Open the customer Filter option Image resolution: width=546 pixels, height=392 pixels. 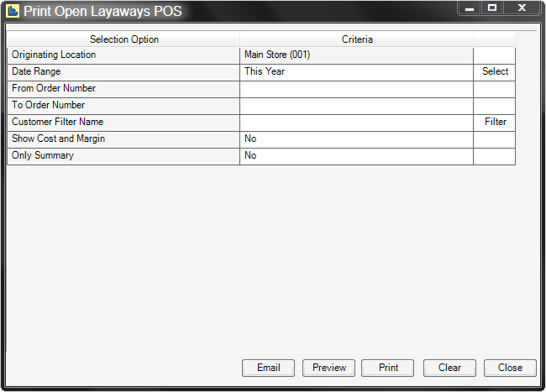coord(495,123)
